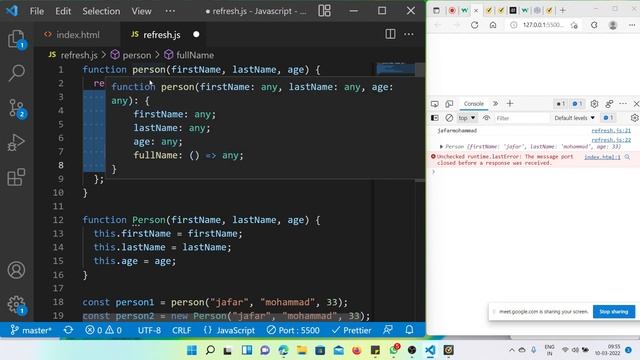Select the refresh.js editor tab

pyautogui.click(x=162, y=35)
